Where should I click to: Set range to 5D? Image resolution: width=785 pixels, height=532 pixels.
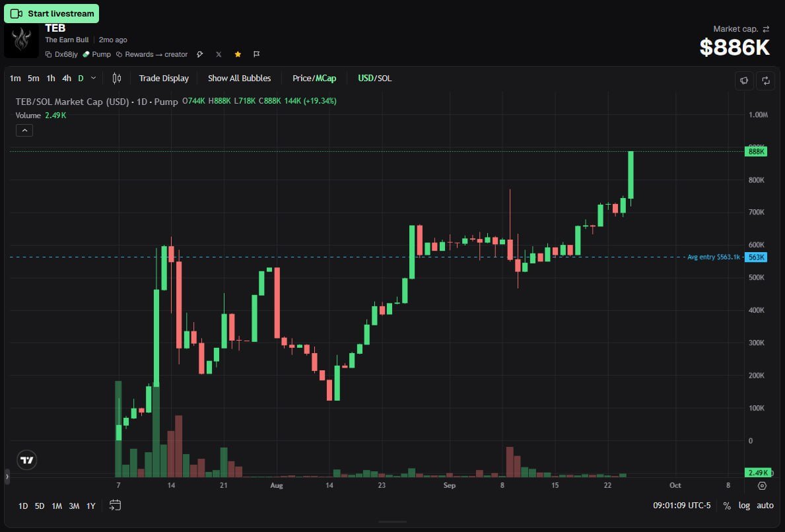click(x=40, y=506)
